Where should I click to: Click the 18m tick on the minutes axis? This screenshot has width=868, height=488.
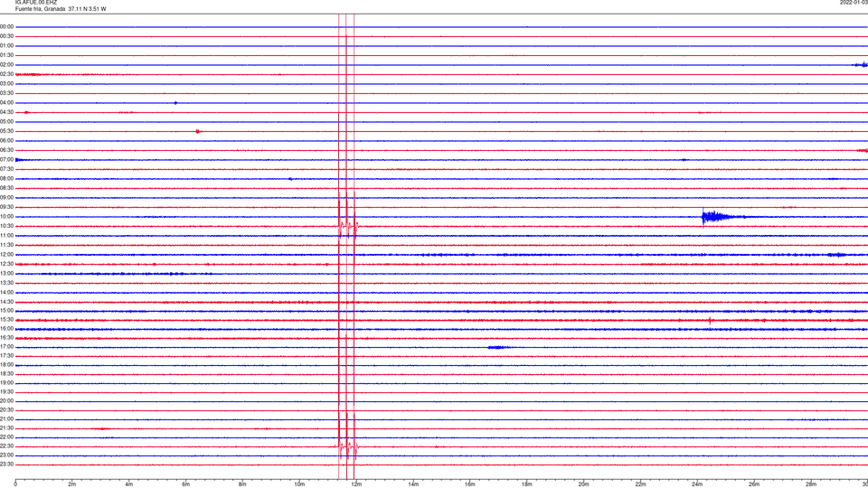pos(527,484)
